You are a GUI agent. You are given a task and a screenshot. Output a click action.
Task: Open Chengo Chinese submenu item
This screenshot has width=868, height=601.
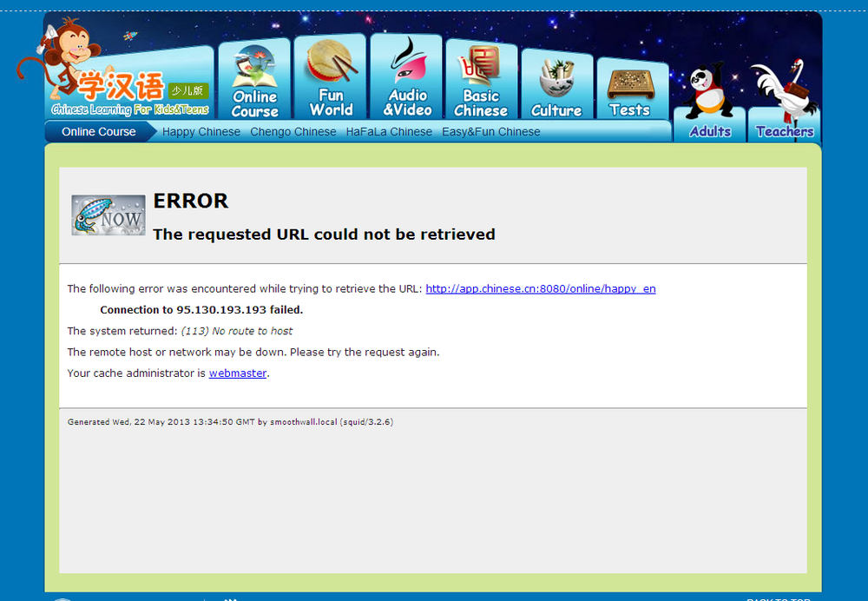point(293,132)
